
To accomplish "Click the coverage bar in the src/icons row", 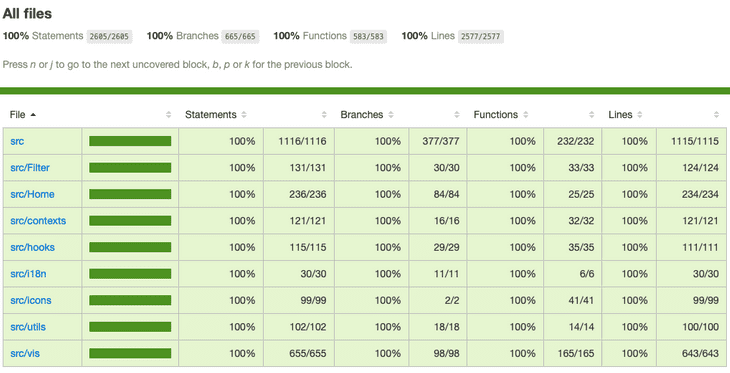I will (130, 301).
